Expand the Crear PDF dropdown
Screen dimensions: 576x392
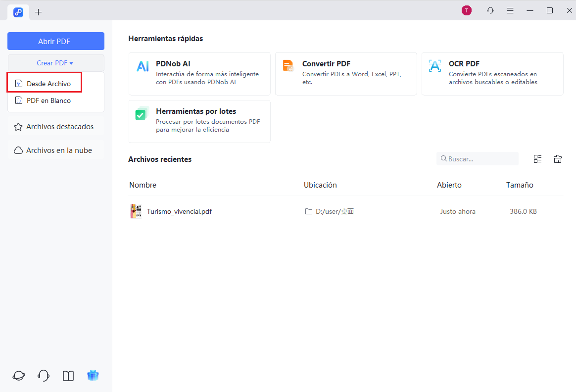(55, 63)
